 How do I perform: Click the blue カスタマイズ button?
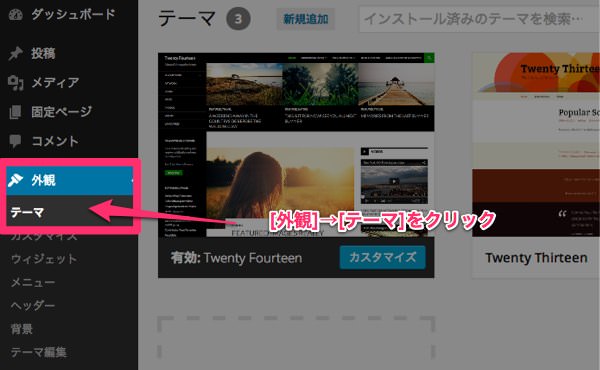(383, 258)
